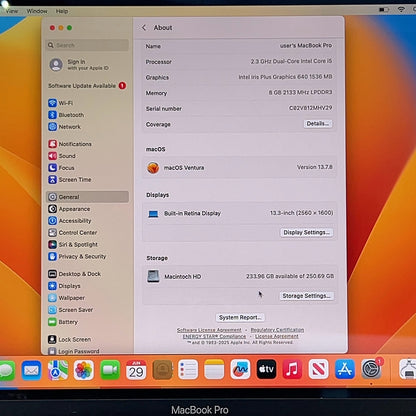Select Siri & Spotlight settings
The width and height of the screenshot is (416, 416).
click(73, 244)
